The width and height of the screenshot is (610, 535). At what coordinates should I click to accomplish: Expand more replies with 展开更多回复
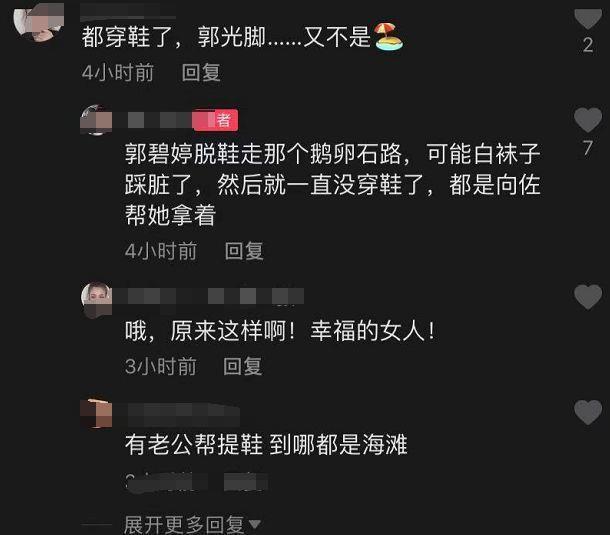pos(184,524)
